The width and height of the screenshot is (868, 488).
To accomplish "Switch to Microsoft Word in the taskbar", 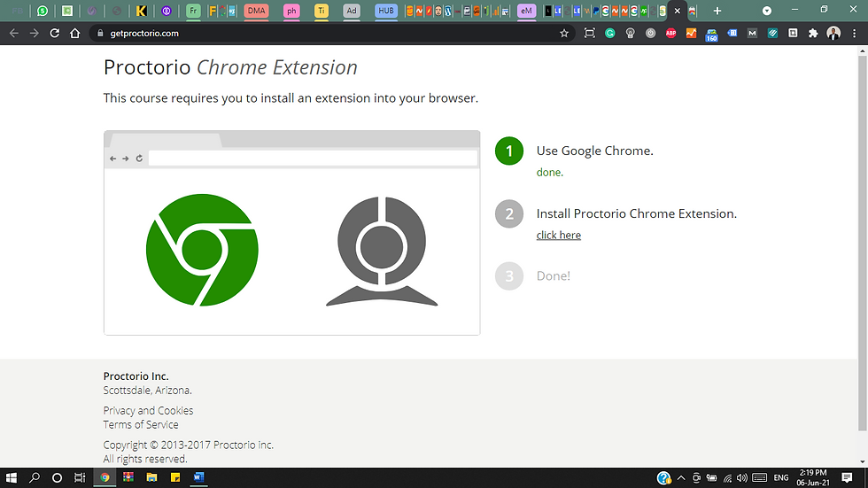I will [x=198, y=477].
